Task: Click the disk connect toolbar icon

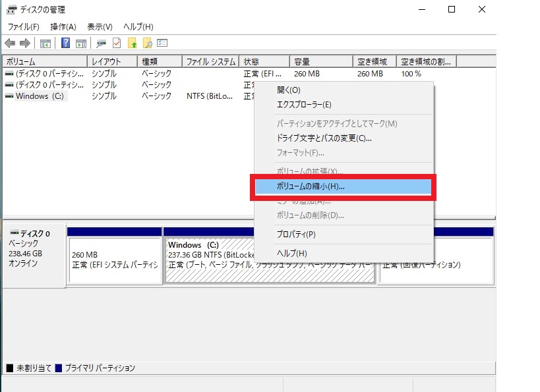Action: (101, 43)
